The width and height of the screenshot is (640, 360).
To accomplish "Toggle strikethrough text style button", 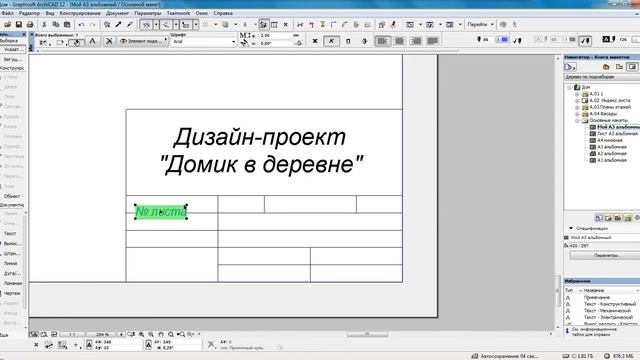I will (364, 41).
